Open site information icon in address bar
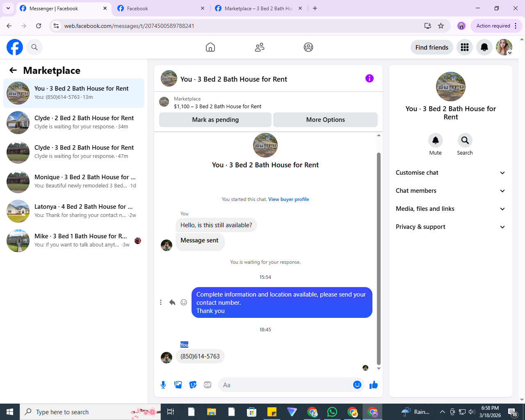The width and height of the screenshot is (525, 420). [57, 26]
